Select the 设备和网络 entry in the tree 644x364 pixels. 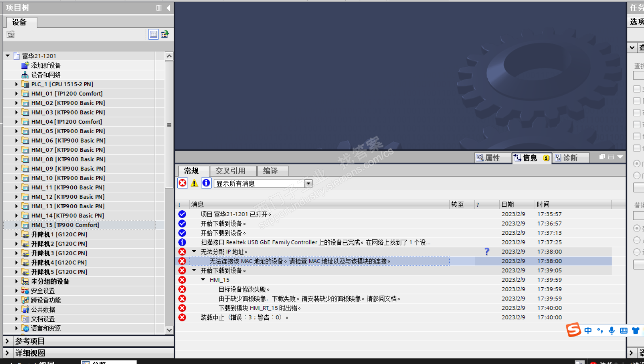tap(46, 75)
